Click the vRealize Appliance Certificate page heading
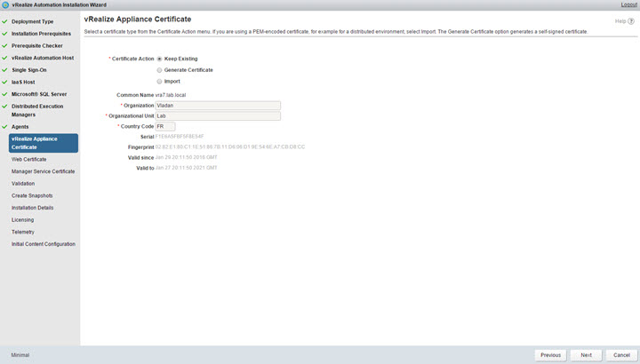This screenshot has height=364, width=640. (x=138, y=20)
